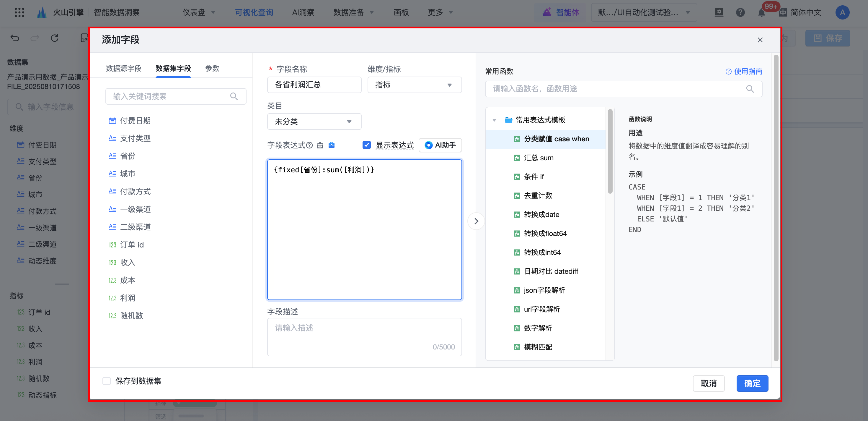Enable 保存到数据集 checkbox
Image resolution: width=868 pixels, height=421 pixels.
click(107, 381)
